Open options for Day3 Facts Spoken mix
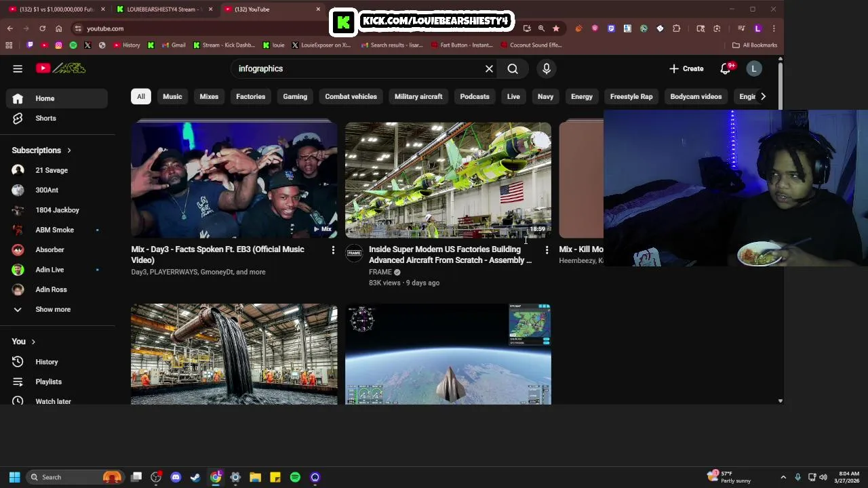 (333, 250)
